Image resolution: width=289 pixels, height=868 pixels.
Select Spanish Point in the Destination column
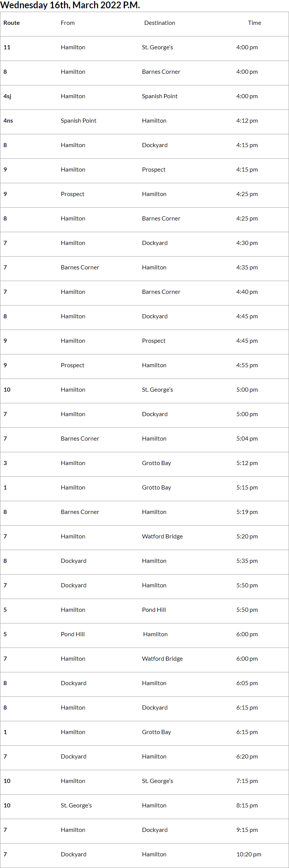(x=160, y=96)
